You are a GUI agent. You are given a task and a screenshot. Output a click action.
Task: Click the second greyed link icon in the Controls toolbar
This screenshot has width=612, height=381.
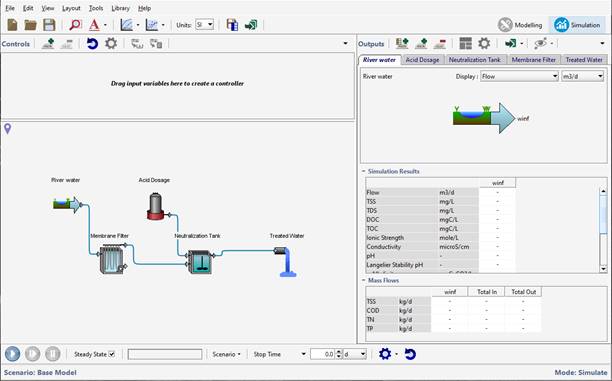[x=156, y=44]
